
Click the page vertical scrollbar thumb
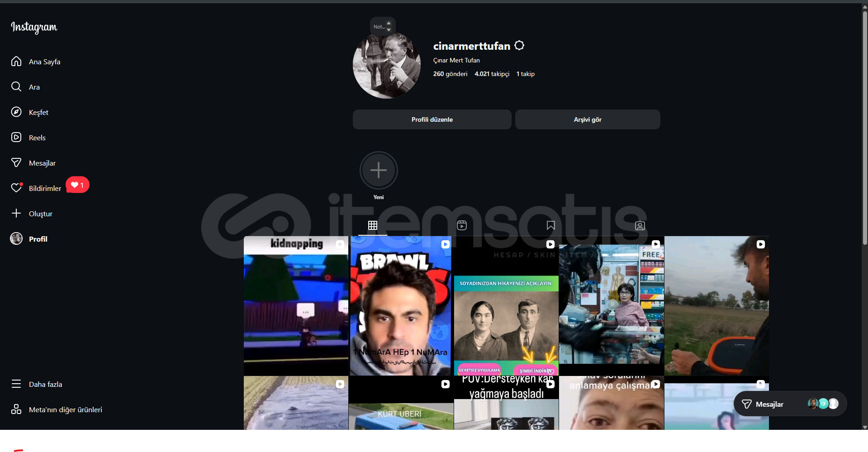(x=865, y=128)
